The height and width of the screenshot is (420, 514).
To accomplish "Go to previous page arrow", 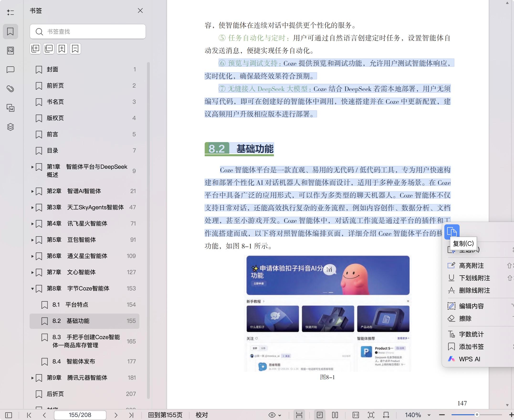I will click(44, 415).
